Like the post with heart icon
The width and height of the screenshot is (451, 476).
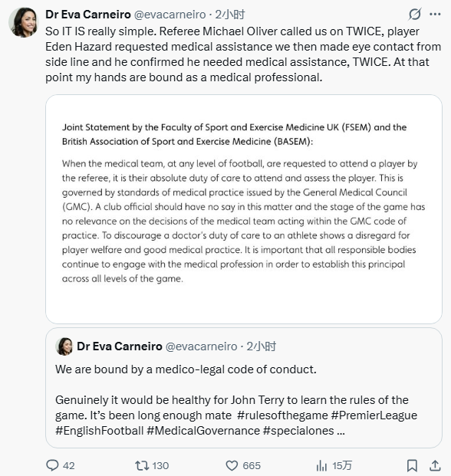pyautogui.click(x=232, y=465)
